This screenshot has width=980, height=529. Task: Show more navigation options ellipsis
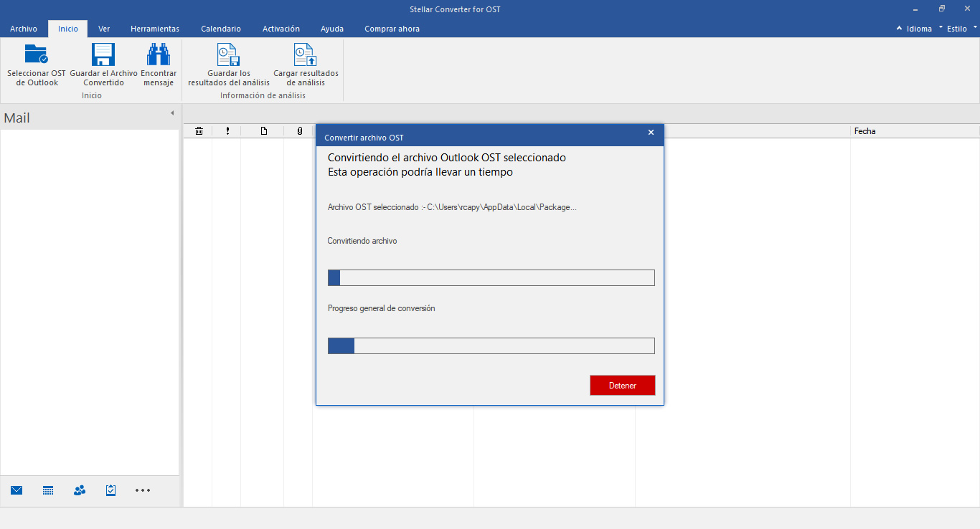143,490
